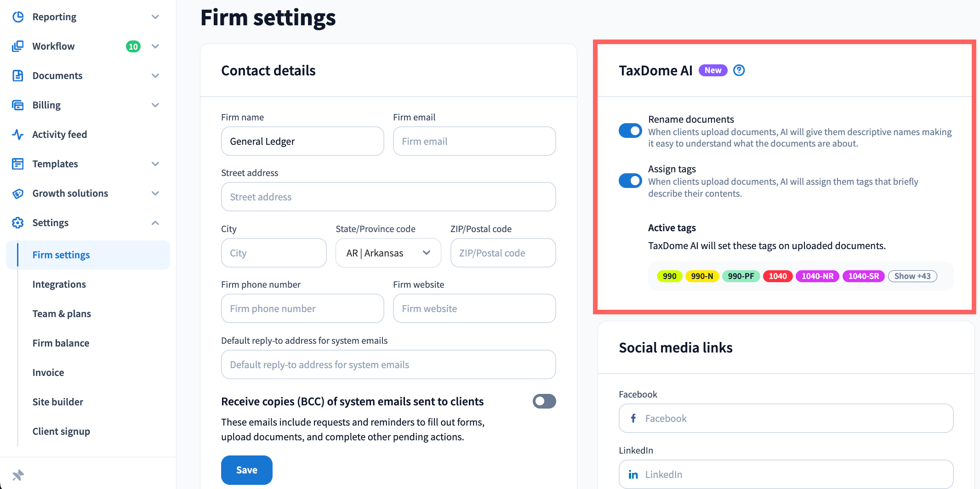Expand the Templates section chevron
The height and width of the screenshot is (489, 980).
click(155, 164)
